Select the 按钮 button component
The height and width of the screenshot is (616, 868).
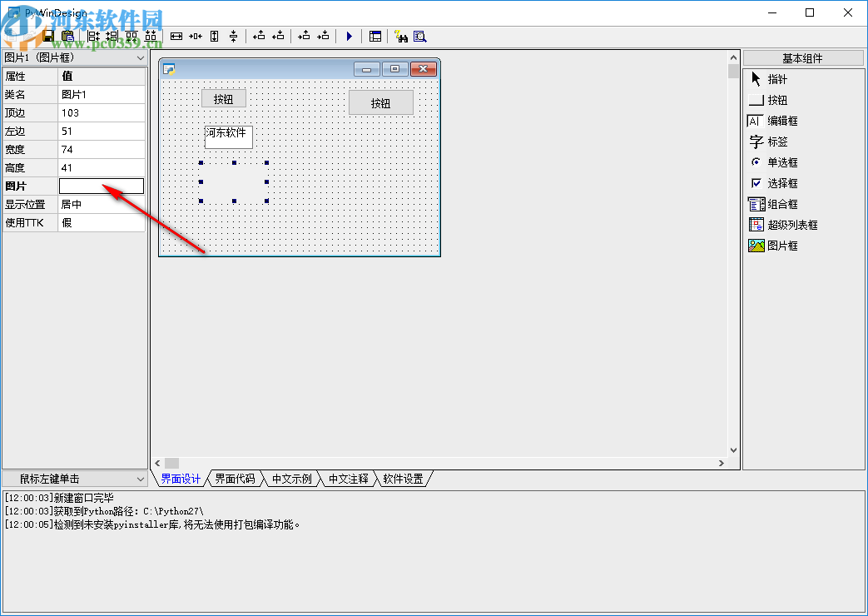click(768, 100)
